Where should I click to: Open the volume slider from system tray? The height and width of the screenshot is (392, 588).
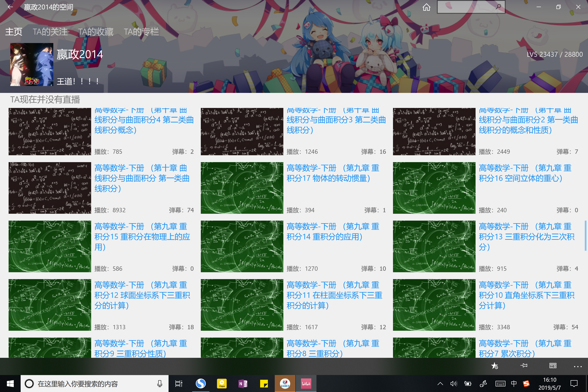tap(454, 383)
